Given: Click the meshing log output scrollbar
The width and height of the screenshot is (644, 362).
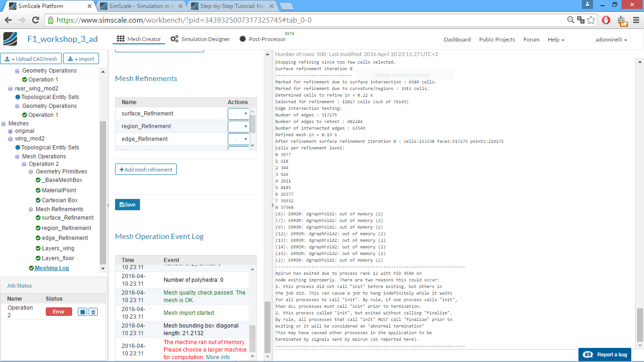Looking at the screenshot, I should pyautogui.click(x=639, y=325).
